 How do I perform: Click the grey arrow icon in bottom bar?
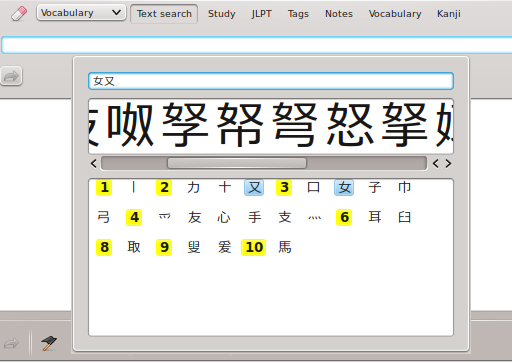click(11, 343)
